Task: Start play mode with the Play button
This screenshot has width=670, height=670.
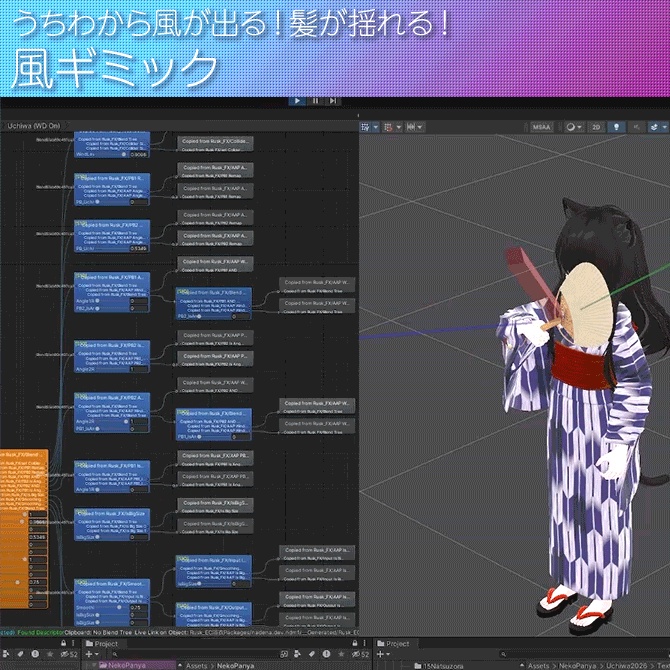Action: click(x=297, y=101)
